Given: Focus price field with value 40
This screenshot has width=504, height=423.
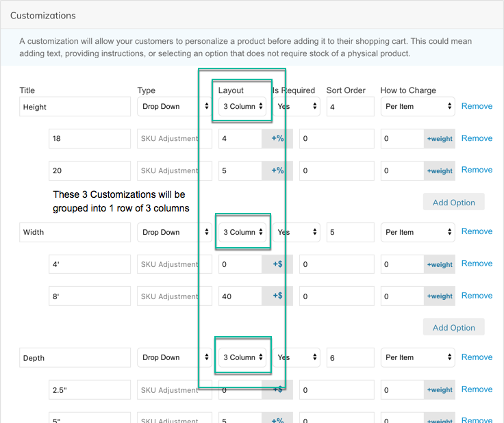Looking at the screenshot, I should [x=240, y=296].
